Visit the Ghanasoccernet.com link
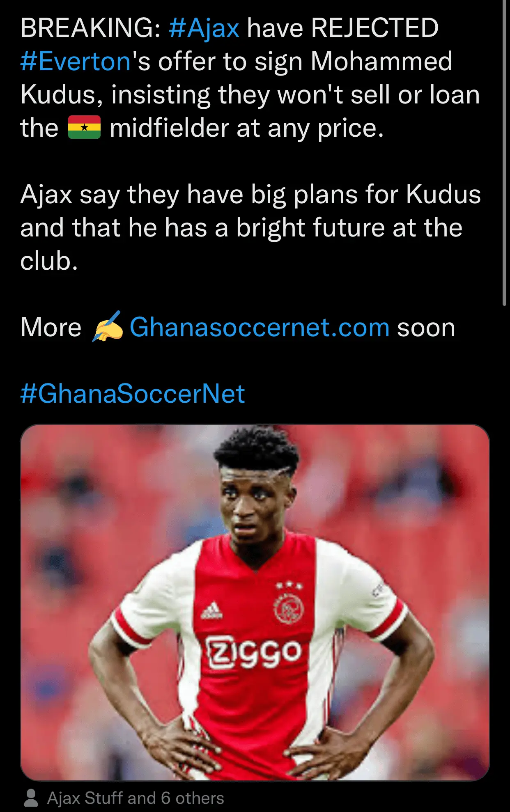The height and width of the screenshot is (812, 510). tap(260, 328)
